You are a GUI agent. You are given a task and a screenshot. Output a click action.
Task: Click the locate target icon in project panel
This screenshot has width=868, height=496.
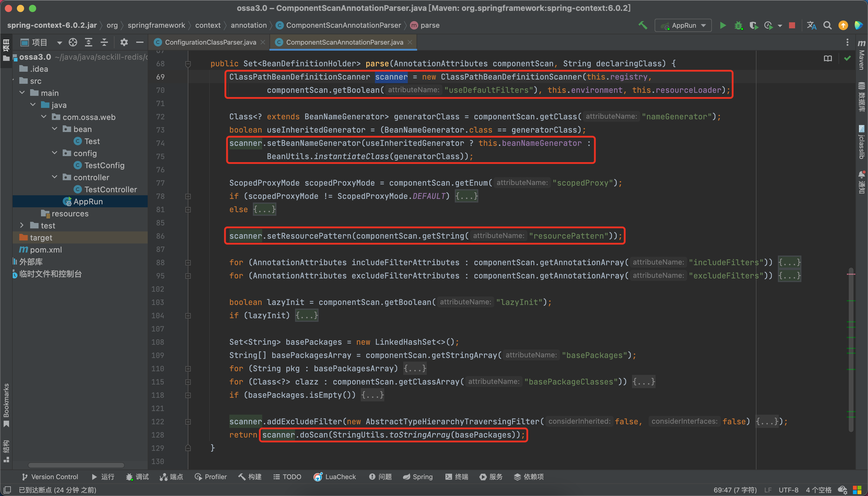(x=73, y=42)
